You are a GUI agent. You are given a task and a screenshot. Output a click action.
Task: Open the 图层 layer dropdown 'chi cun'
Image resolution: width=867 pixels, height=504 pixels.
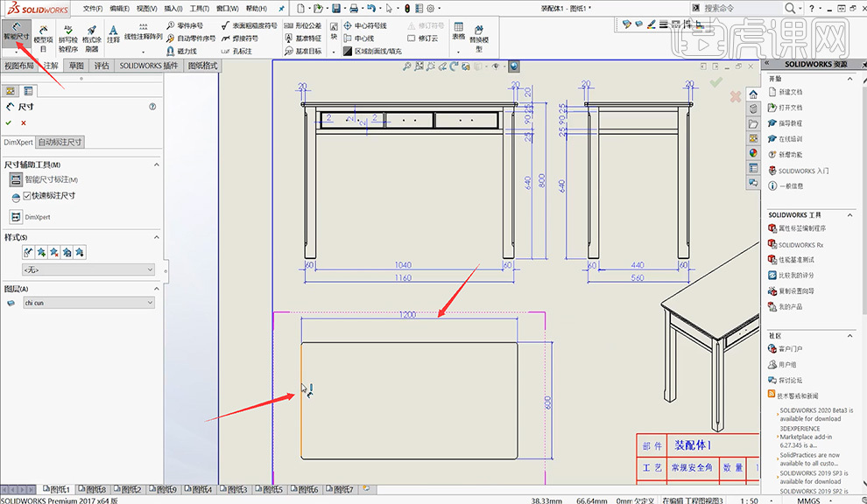88,303
